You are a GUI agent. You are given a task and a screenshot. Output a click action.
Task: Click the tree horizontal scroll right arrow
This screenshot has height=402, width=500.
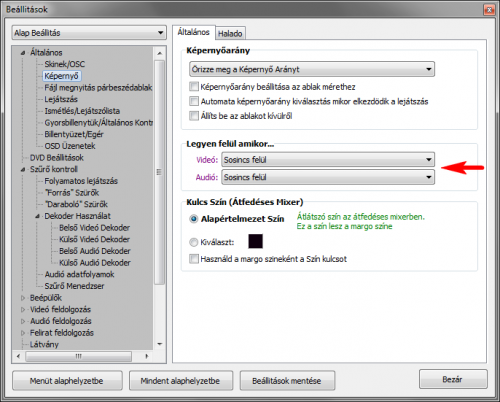[x=147, y=356]
